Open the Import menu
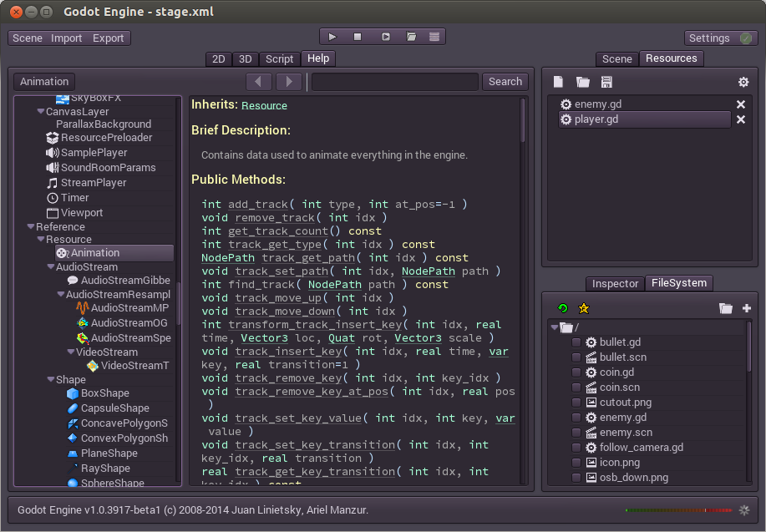The width and height of the screenshot is (766, 532). pyautogui.click(x=67, y=38)
